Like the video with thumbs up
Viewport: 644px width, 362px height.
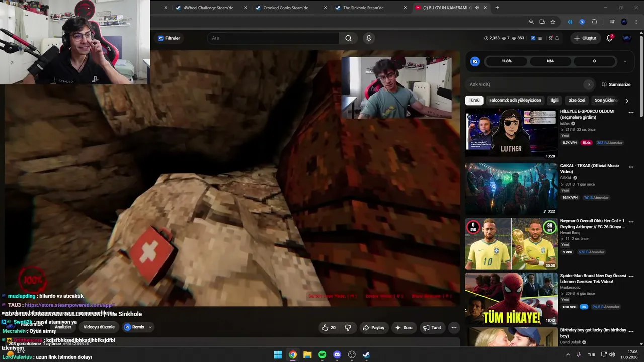click(x=329, y=327)
